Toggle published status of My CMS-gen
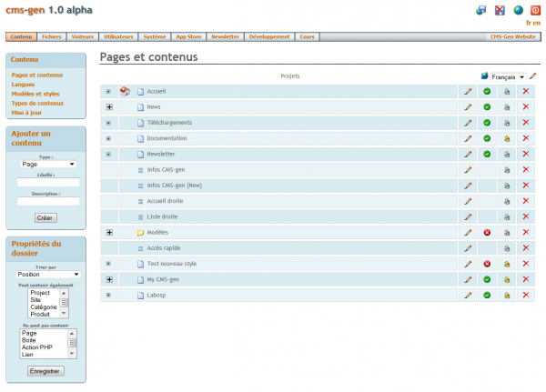The image size is (546, 392). click(x=487, y=279)
